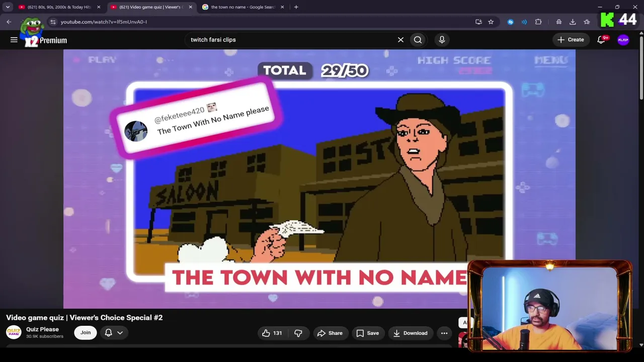
Task: Click the browser address bar URL
Action: 104,22
